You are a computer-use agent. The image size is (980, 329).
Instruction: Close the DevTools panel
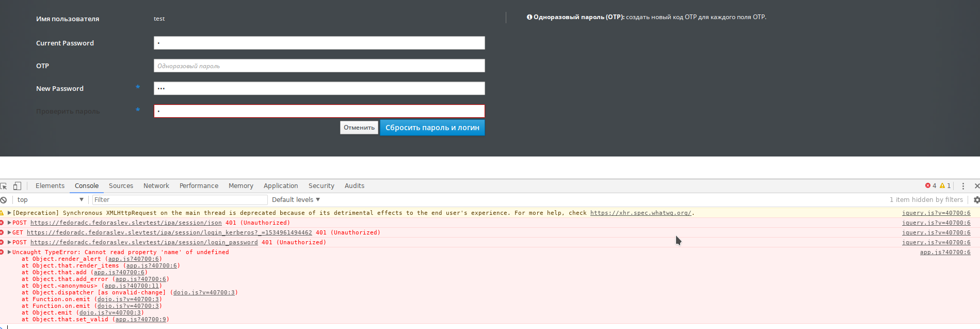[976, 186]
